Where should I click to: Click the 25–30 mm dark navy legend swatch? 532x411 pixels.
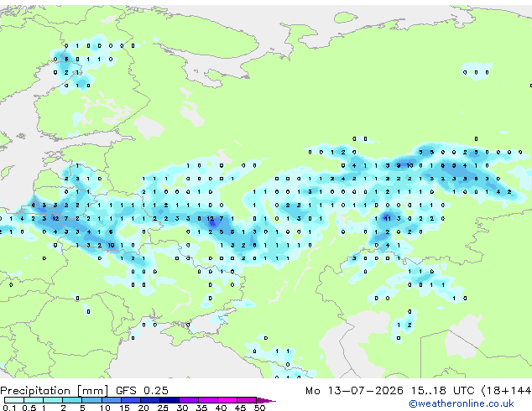point(169,400)
